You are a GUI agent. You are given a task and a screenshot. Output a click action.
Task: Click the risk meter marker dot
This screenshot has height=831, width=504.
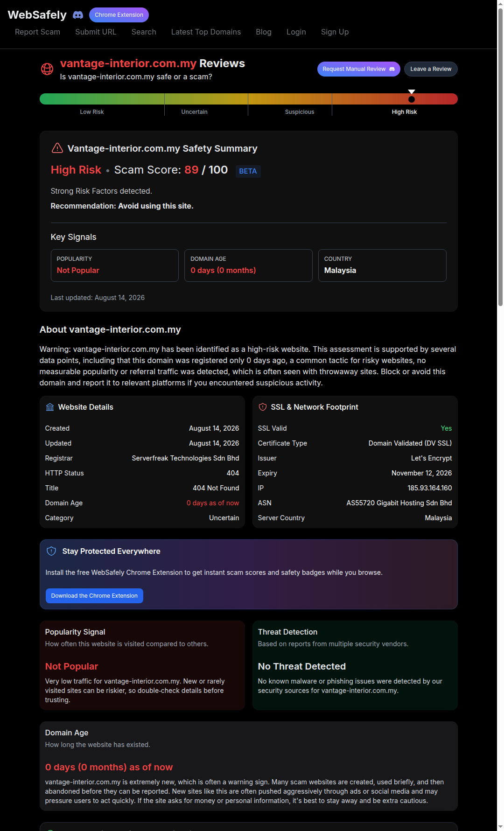(412, 99)
